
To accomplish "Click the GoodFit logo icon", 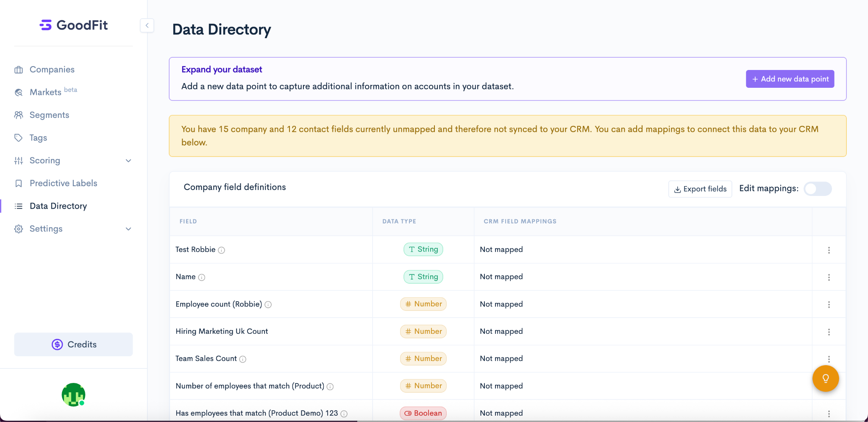I will tap(45, 25).
